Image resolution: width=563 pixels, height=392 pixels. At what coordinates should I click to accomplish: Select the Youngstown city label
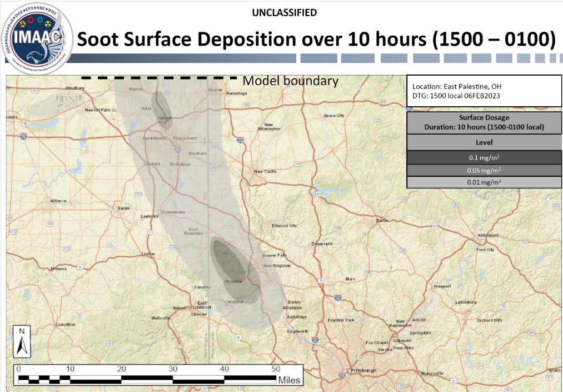[185, 138]
